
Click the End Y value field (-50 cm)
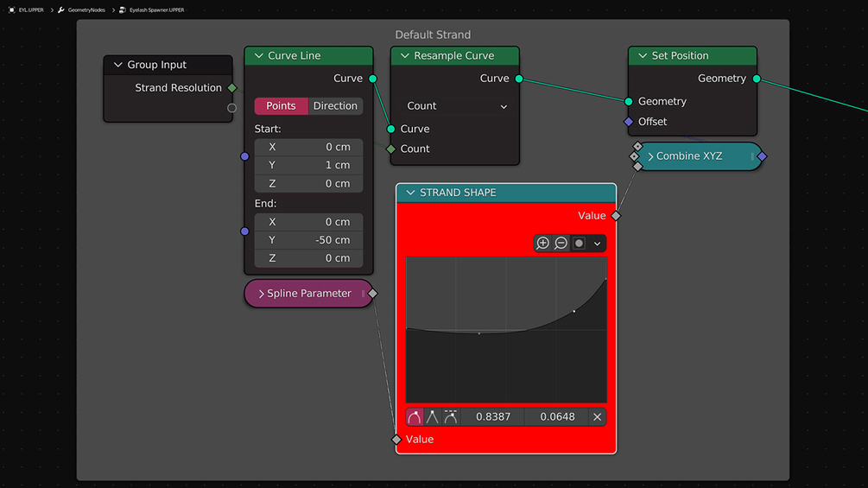tap(309, 240)
